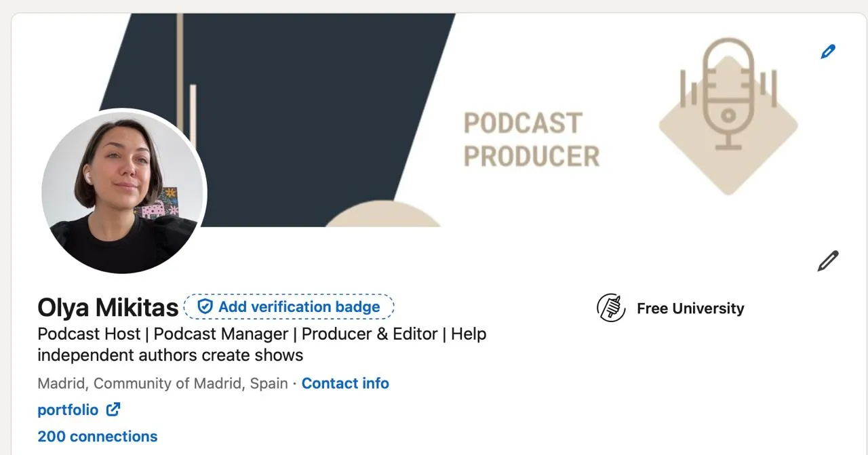The width and height of the screenshot is (868, 455).
Task: Click the Podcast Host headline text
Action: point(262,344)
